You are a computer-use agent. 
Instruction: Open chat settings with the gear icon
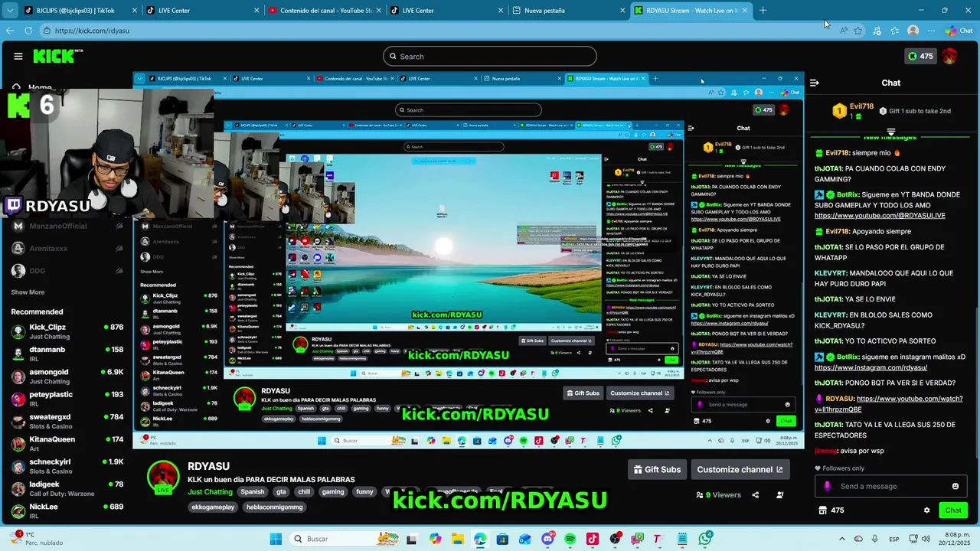(926, 510)
